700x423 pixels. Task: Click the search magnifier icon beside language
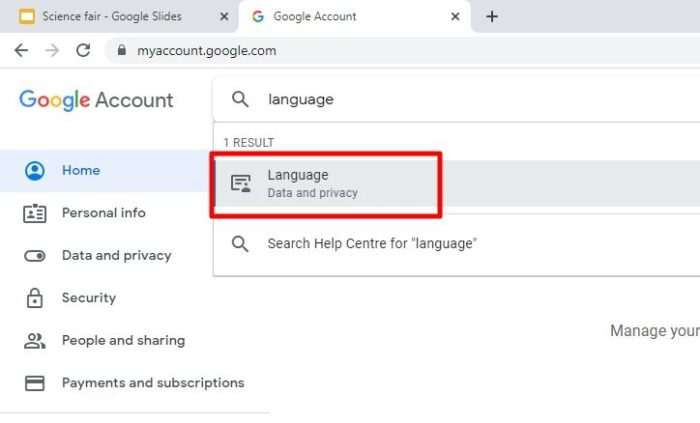pyautogui.click(x=240, y=99)
